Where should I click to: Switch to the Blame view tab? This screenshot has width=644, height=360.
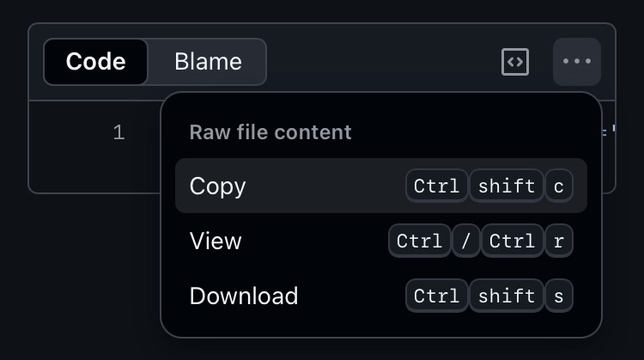(208, 62)
